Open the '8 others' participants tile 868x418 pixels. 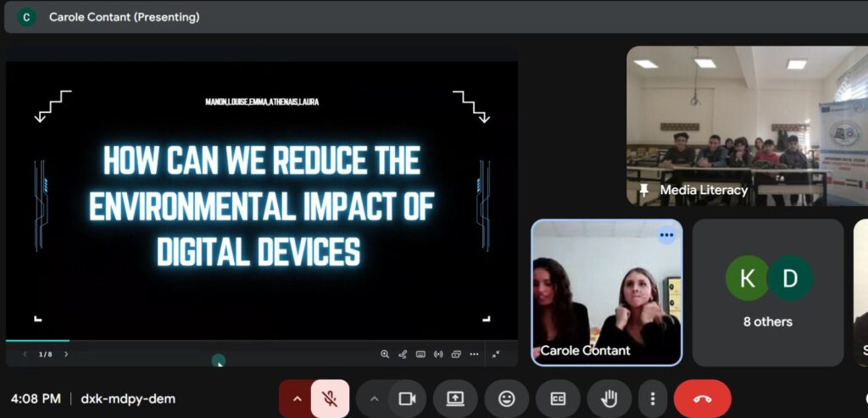pyautogui.click(x=768, y=293)
